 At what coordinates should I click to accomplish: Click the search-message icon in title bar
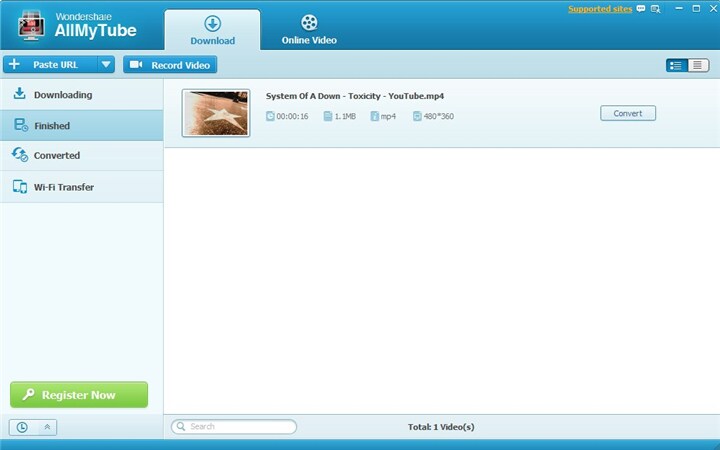pyautogui.click(x=655, y=9)
